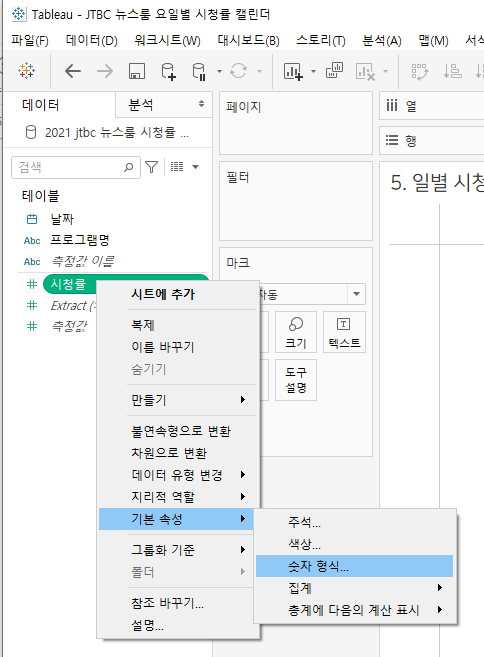Open the mark type dropdown
Image resolution: width=484 pixels, height=657 pixels.
point(356,294)
